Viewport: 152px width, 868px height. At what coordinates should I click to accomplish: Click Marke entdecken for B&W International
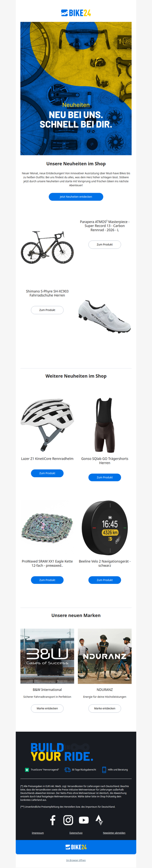[47, 708]
